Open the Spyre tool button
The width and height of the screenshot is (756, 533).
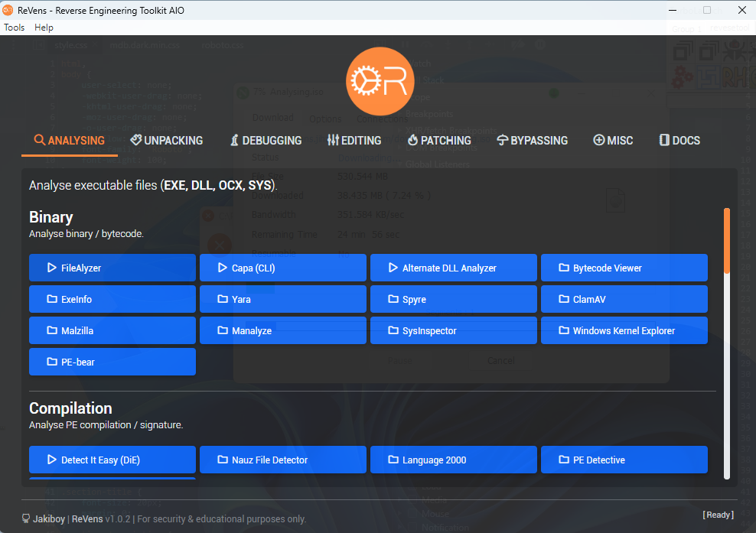click(x=454, y=299)
